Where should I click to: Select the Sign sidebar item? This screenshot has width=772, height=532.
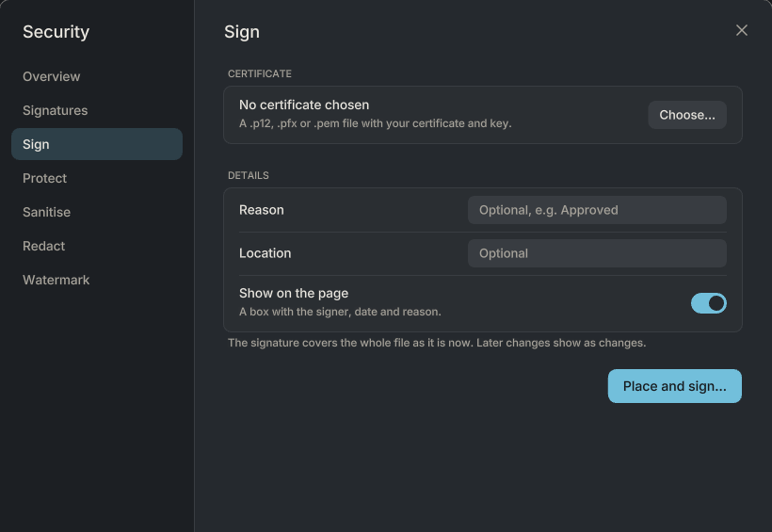coord(97,144)
